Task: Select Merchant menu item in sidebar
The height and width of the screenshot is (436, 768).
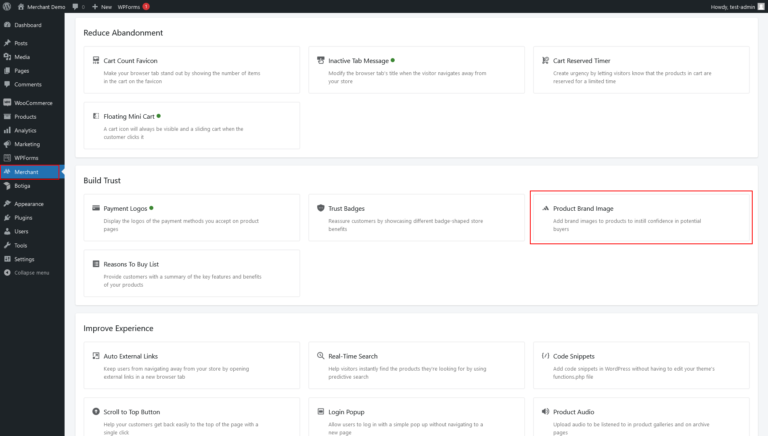Action: point(30,172)
